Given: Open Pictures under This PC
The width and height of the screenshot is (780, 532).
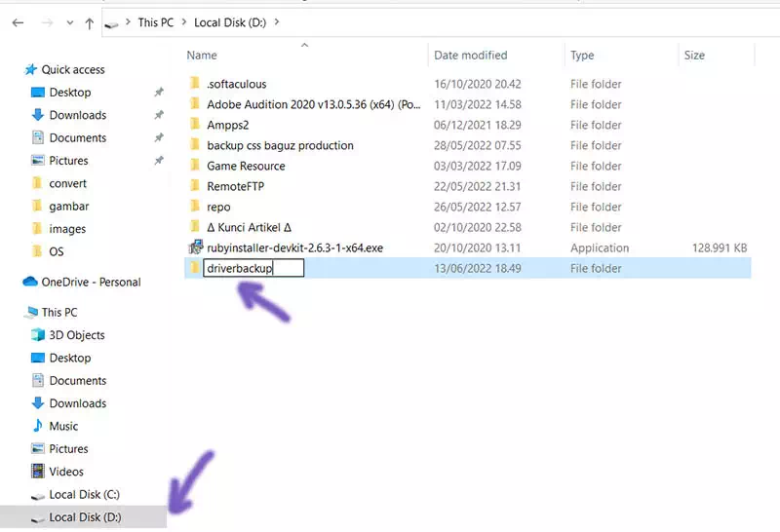Looking at the screenshot, I should pyautogui.click(x=68, y=449).
